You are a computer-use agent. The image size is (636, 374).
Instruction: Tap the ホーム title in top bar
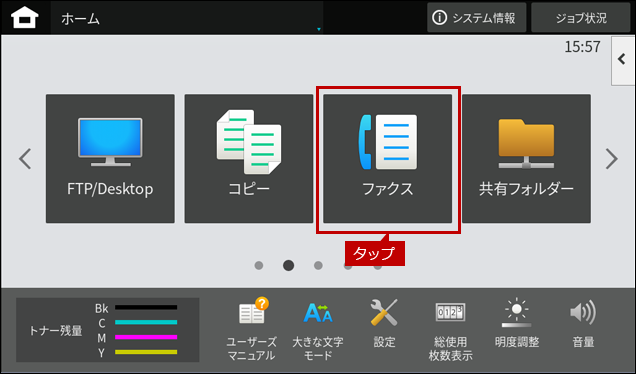click(x=80, y=19)
